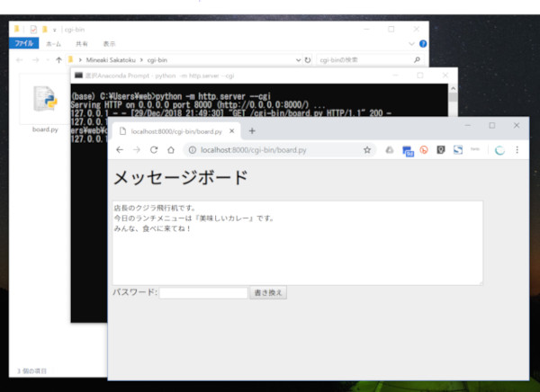Switch to the ホーム ribbon tab

point(54,43)
